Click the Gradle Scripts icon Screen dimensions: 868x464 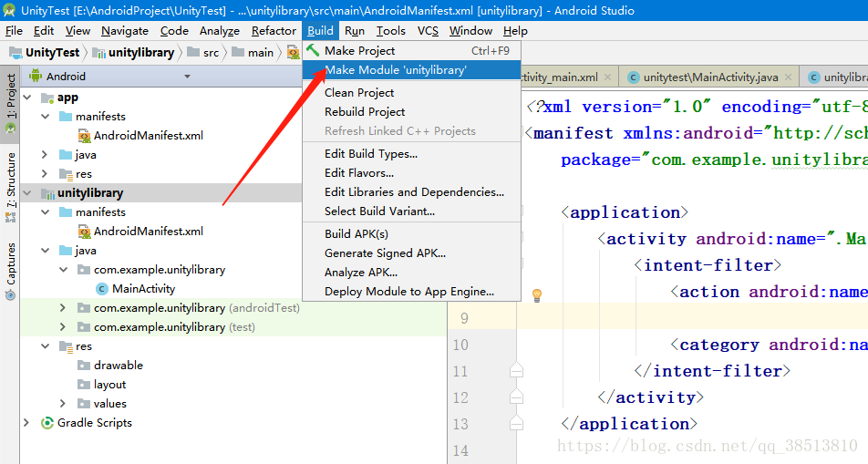47,423
